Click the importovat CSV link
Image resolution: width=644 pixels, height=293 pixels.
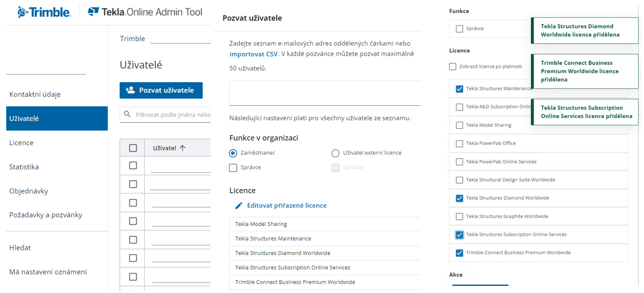254,54
